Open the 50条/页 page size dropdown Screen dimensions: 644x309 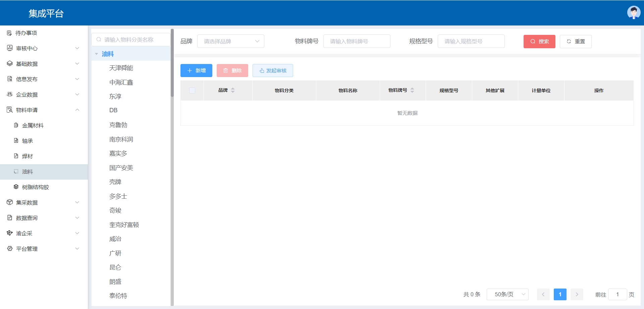coord(507,294)
